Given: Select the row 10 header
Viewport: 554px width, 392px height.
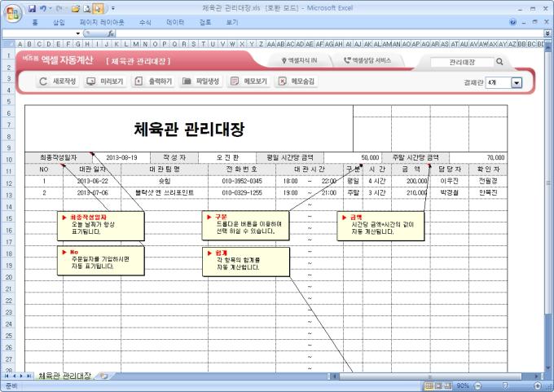Looking at the screenshot, I should pyautogui.click(x=8, y=160).
